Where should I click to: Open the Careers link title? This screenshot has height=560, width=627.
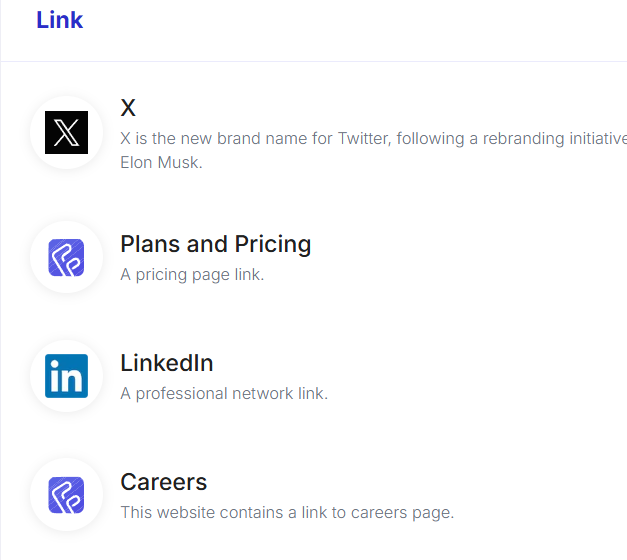click(x=163, y=482)
